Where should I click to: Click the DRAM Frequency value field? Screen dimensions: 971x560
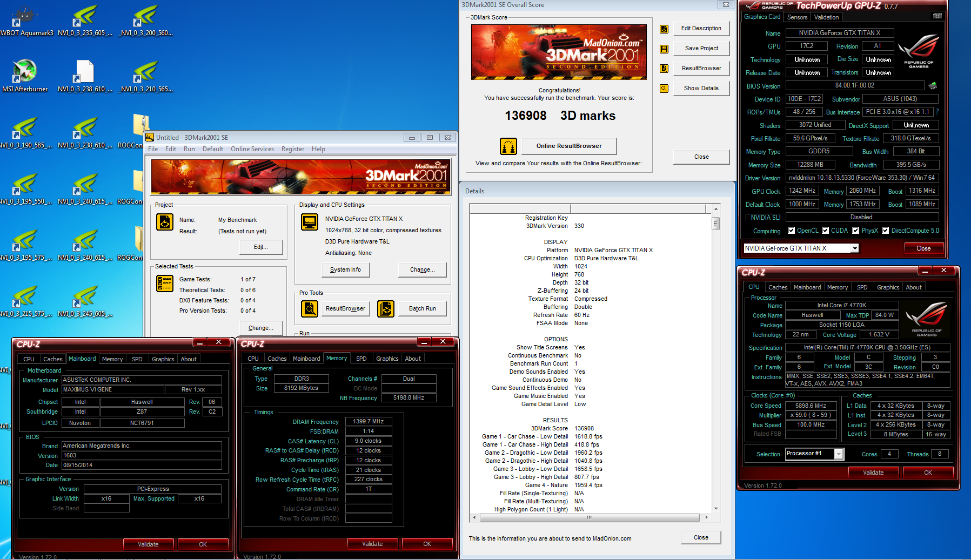(x=369, y=422)
